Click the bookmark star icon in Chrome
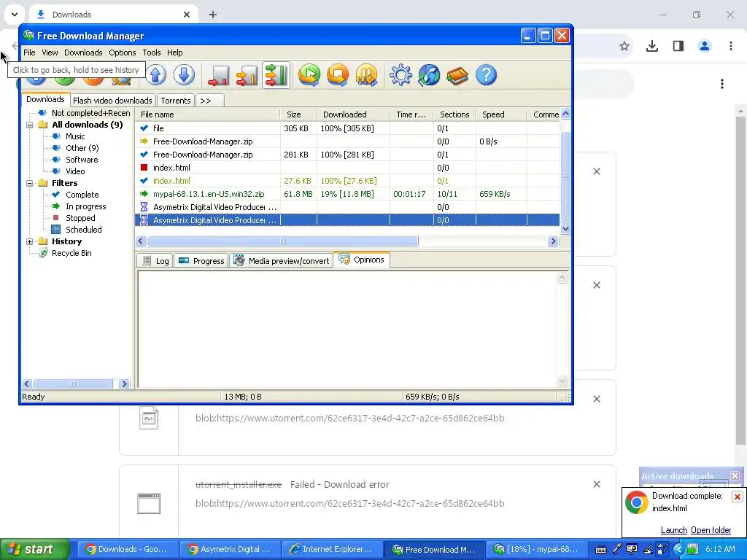747x560 pixels. tap(624, 46)
